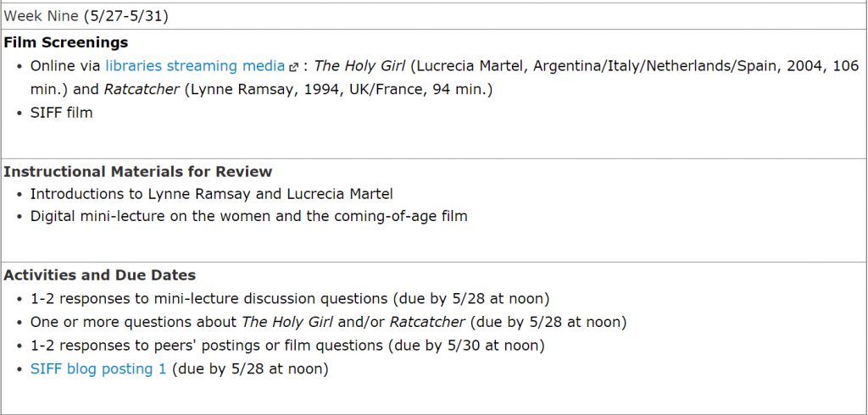
Task: Click the bullet point before SIFF film
Action: click(19, 113)
